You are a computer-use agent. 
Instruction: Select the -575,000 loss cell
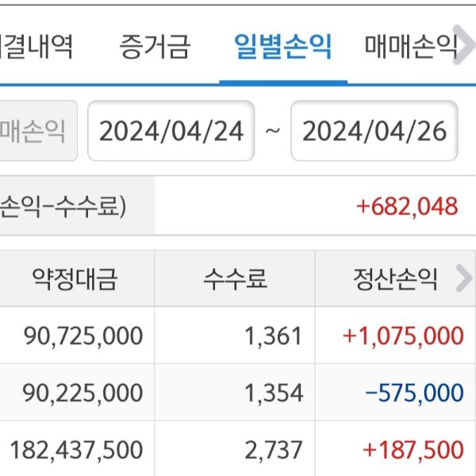pyautogui.click(x=415, y=393)
